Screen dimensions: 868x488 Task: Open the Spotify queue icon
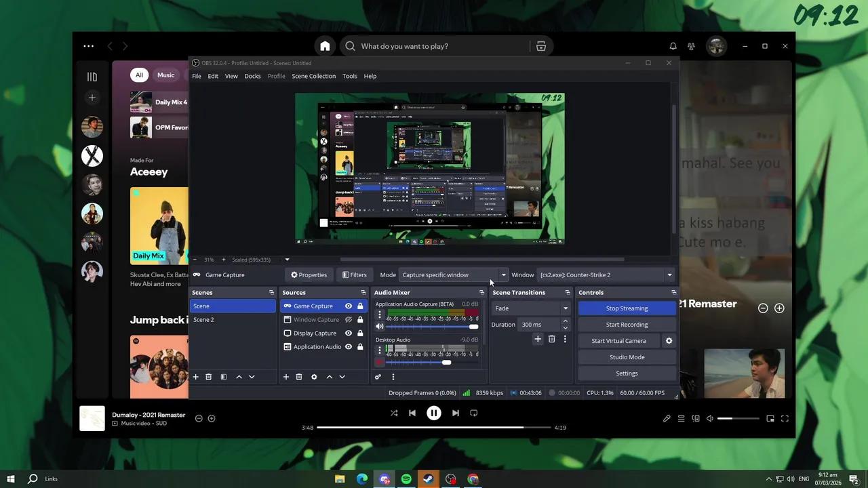pyautogui.click(x=681, y=418)
